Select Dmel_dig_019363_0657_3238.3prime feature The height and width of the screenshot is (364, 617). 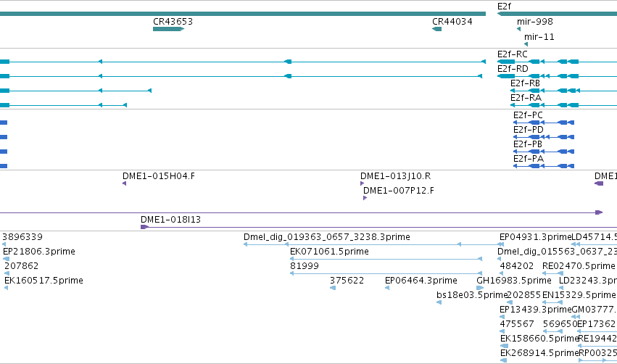point(374,244)
